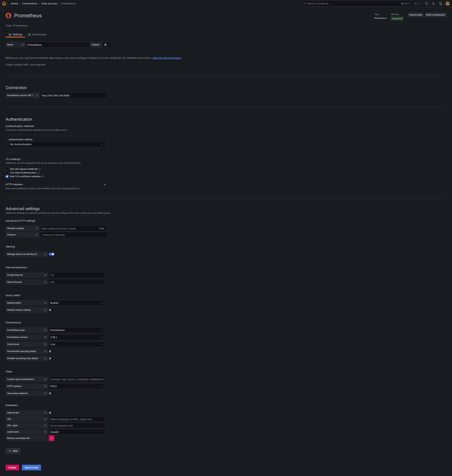Click the info icon beside Name field

(23, 45)
